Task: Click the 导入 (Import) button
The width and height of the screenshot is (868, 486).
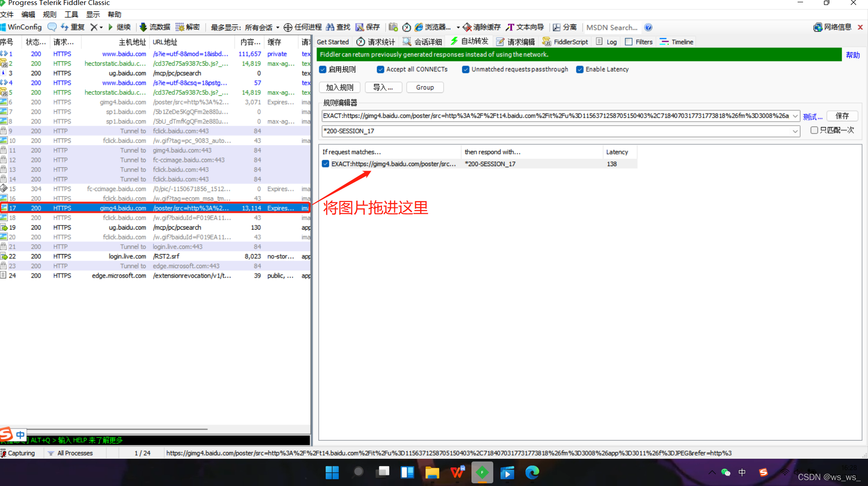Action: click(x=383, y=87)
